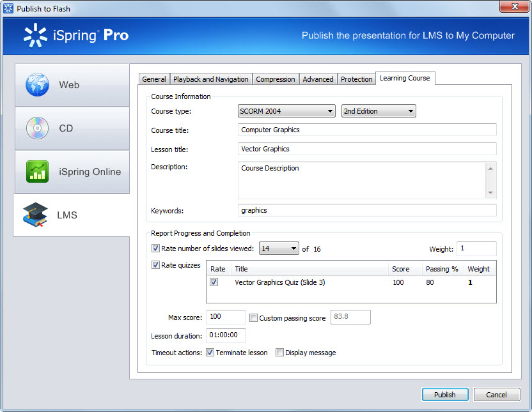Image resolution: width=532 pixels, height=412 pixels.
Task: Switch to the Playback and Navigation tab
Action: (211, 79)
